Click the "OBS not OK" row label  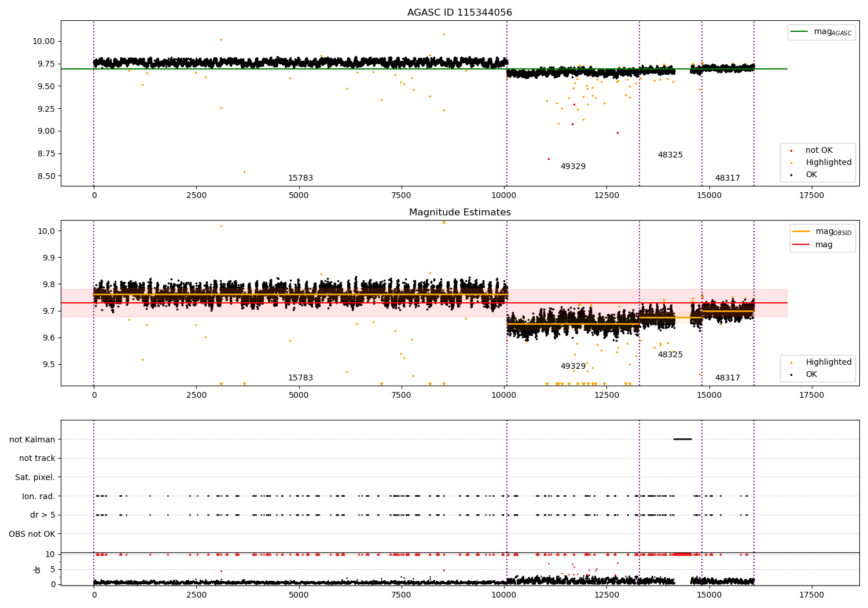[x=32, y=534]
